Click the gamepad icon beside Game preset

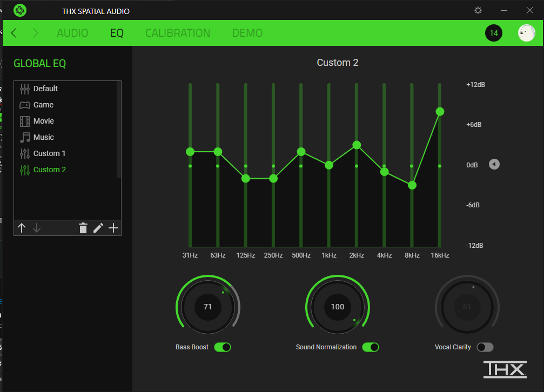[x=25, y=105]
